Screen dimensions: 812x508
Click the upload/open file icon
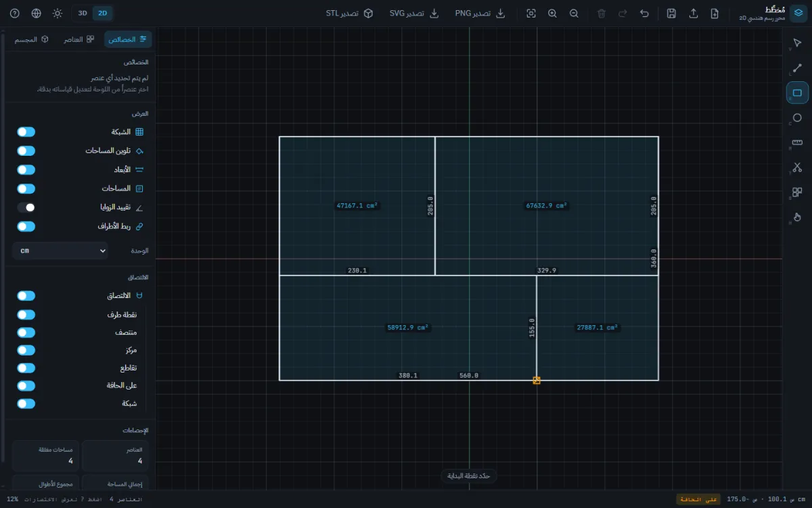[x=694, y=14]
